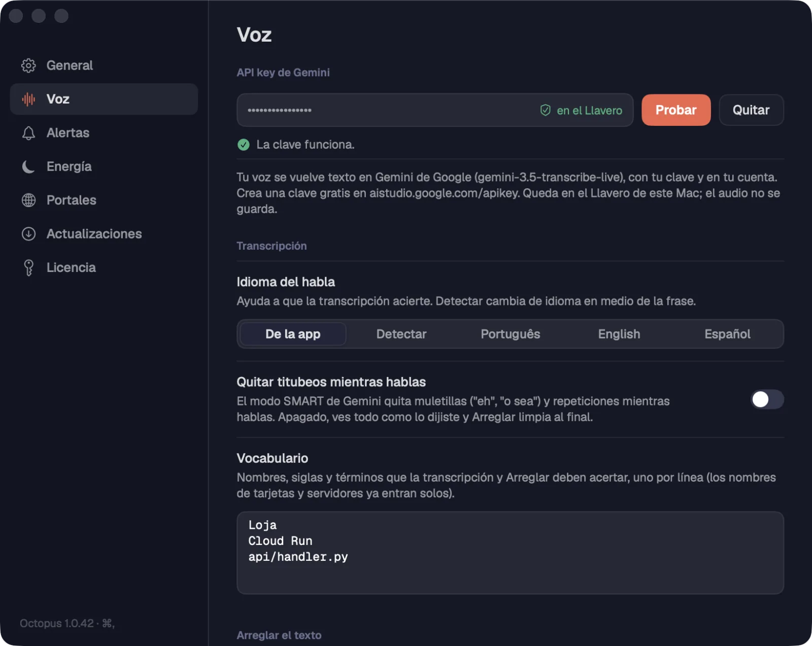Viewport: 812px width, 646px height.
Task: Click the green checkmark next to 'La clave funciona.'
Action: (x=244, y=145)
